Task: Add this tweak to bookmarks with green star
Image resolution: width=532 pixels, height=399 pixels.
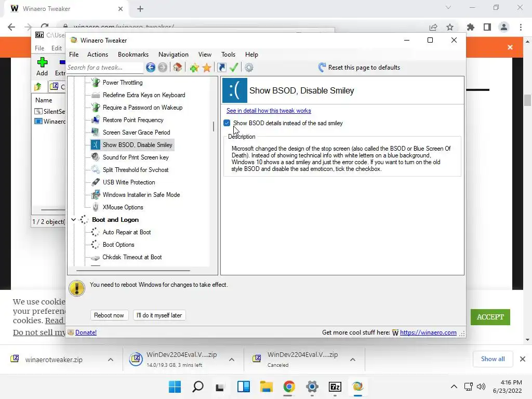Action: tap(194, 68)
